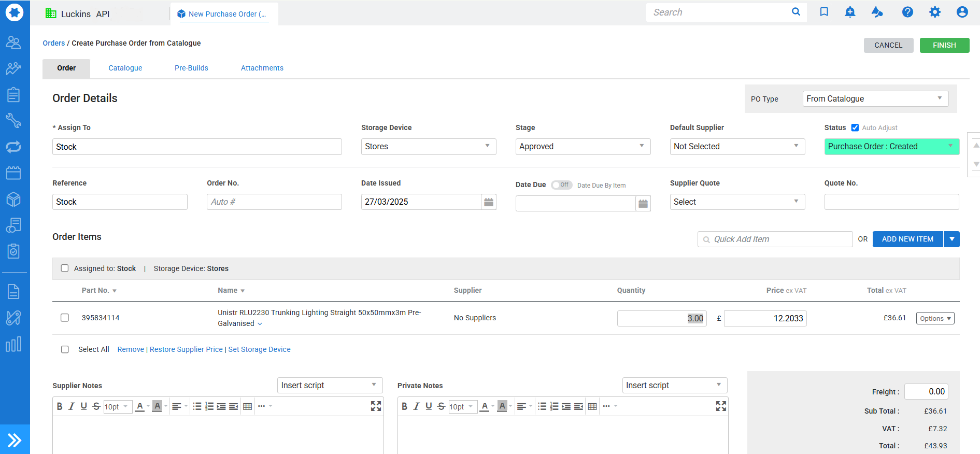Uncheck the Auto Adjust status checkbox

pos(855,127)
